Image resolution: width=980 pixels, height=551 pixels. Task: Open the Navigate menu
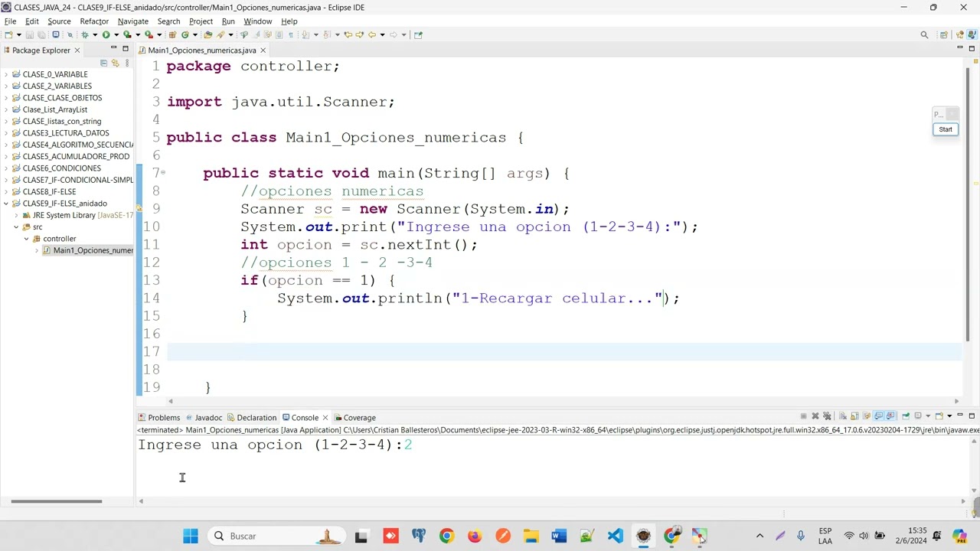click(133, 21)
